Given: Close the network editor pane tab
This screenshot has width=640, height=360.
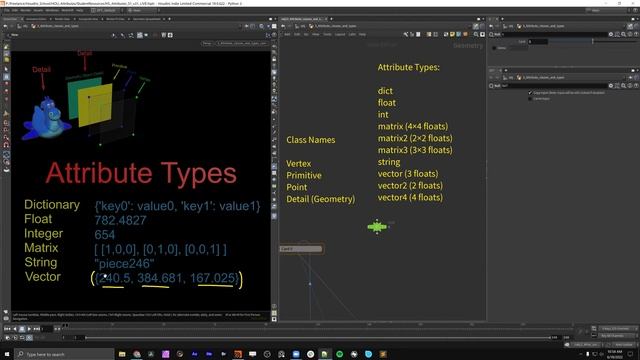Looking at the screenshot, I should (326, 19).
